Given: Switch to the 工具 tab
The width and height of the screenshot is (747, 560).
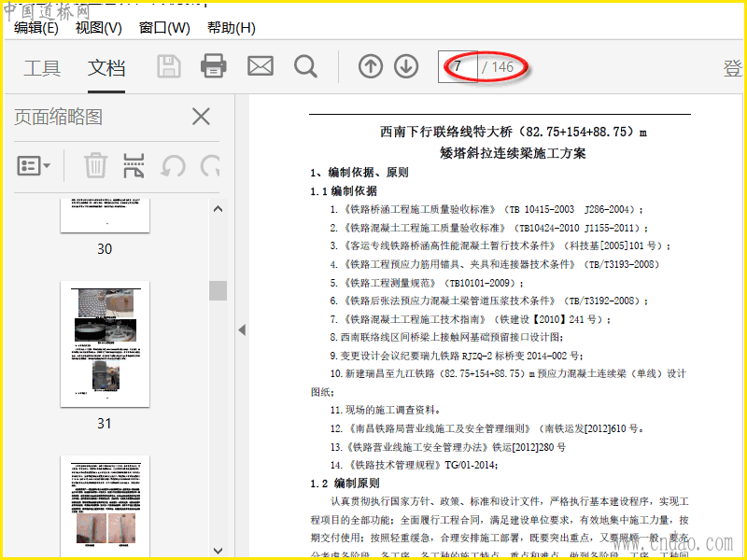Looking at the screenshot, I should coord(42,68).
